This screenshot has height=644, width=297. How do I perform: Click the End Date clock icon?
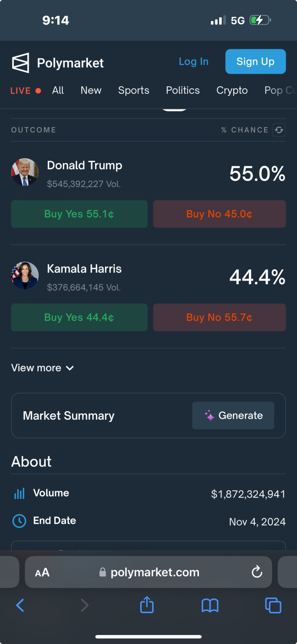[x=19, y=521]
